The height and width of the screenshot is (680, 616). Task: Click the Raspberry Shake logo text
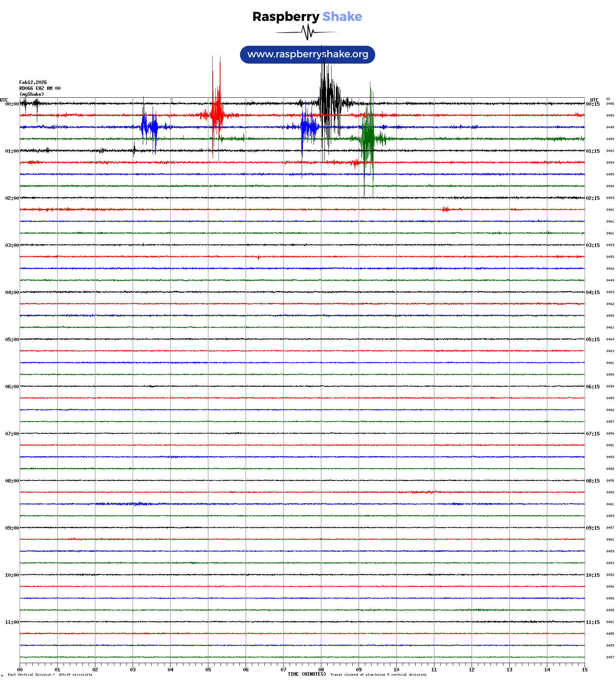tap(307, 16)
